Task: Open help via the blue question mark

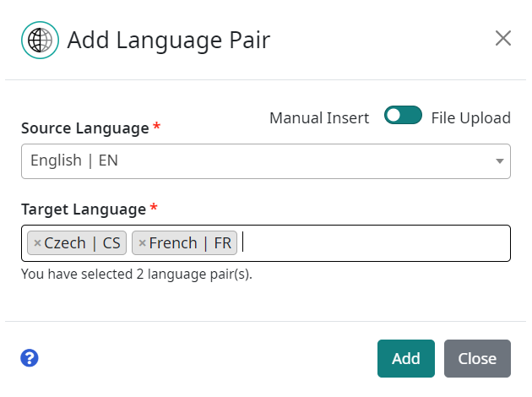Action: [x=30, y=358]
